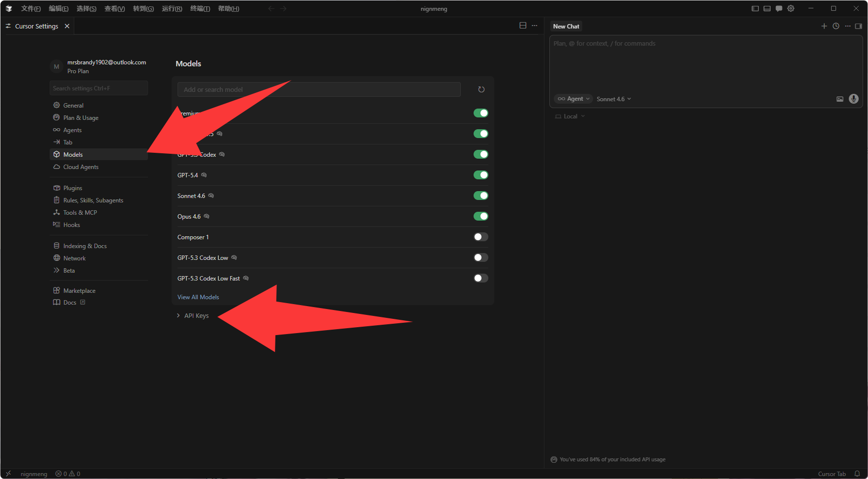
Task: Open the Sonnet 4.6 model selector
Action: click(613, 99)
